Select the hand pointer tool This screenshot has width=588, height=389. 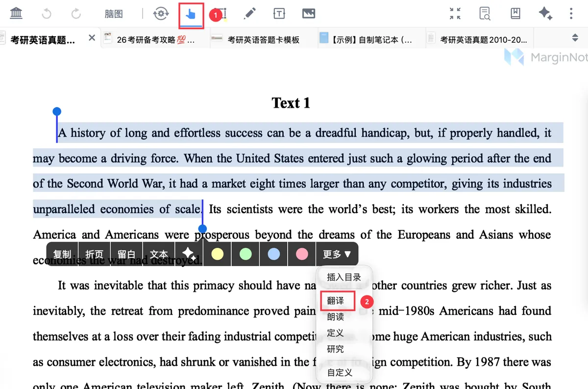pos(191,14)
